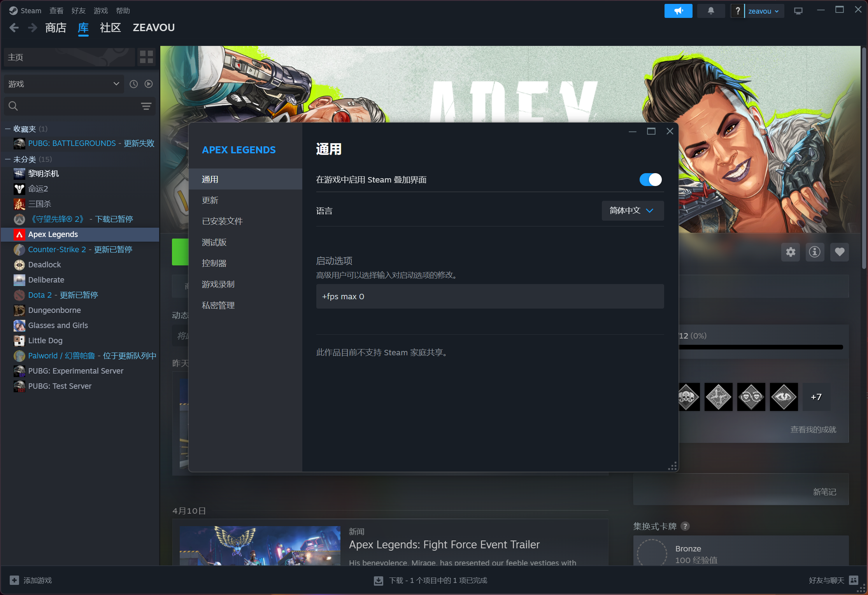Select the 更新 settings tab
Viewport: 868px width, 595px height.
point(245,200)
